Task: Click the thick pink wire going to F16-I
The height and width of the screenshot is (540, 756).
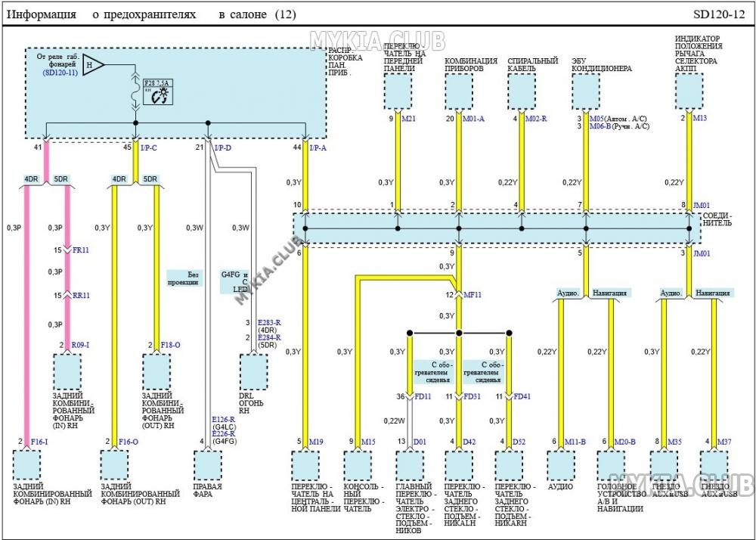Action: point(26,318)
